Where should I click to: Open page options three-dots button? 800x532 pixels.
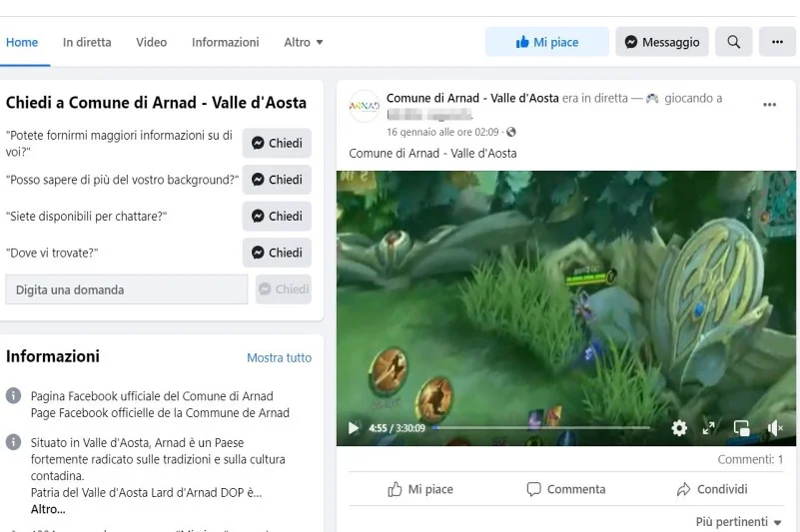pos(777,42)
